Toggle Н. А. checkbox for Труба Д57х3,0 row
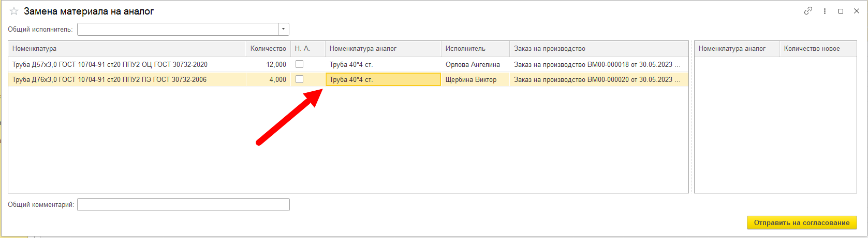Viewport: 868px width, 238px height. 299,64
